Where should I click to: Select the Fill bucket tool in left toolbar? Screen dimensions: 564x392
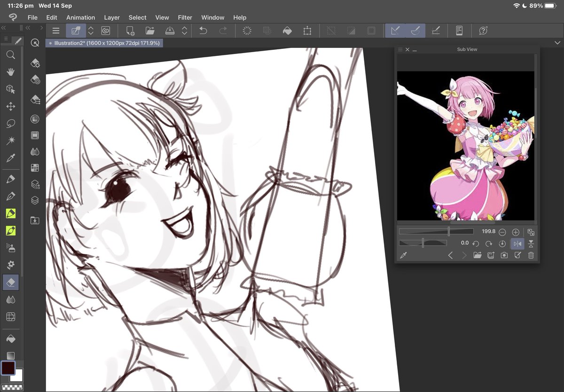(10, 338)
